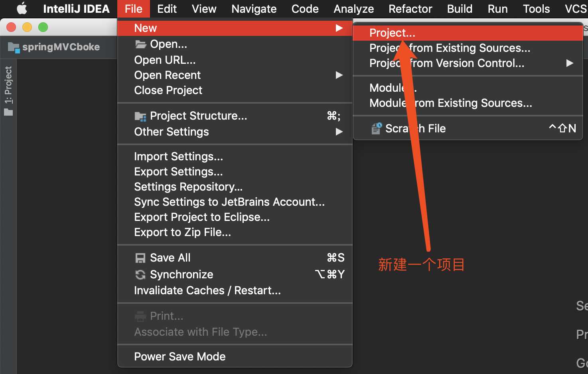Choose Settings Repository...
The height and width of the screenshot is (374, 588).
(235, 187)
